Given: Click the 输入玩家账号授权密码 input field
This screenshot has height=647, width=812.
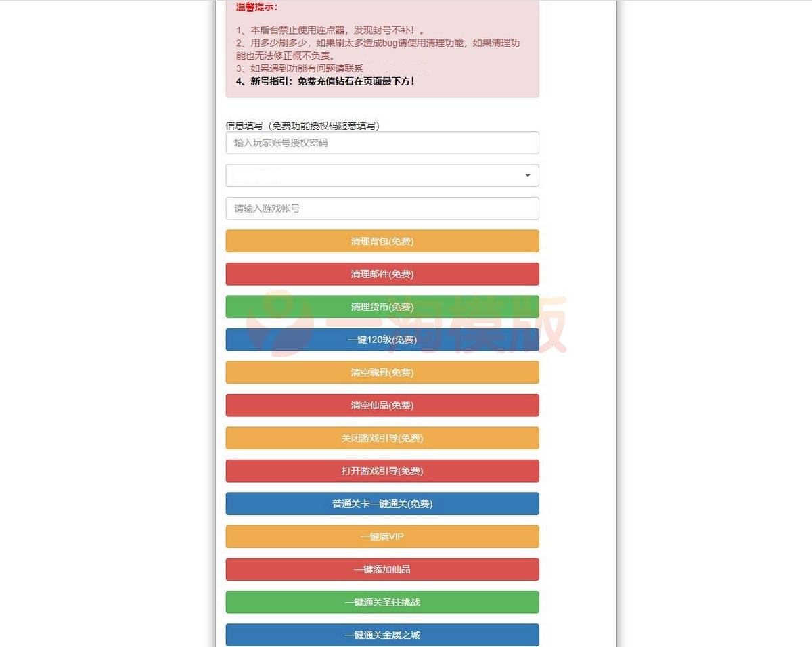Looking at the screenshot, I should (x=382, y=143).
